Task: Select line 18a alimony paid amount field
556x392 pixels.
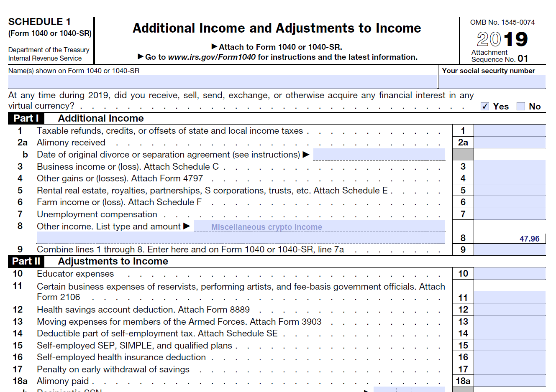Action: pyautogui.click(x=510, y=381)
